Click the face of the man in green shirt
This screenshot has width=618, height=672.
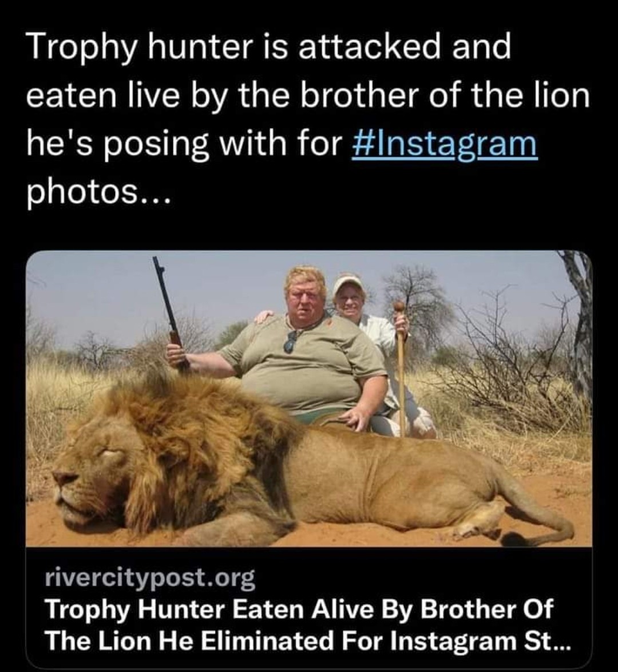pyautogui.click(x=306, y=298)
